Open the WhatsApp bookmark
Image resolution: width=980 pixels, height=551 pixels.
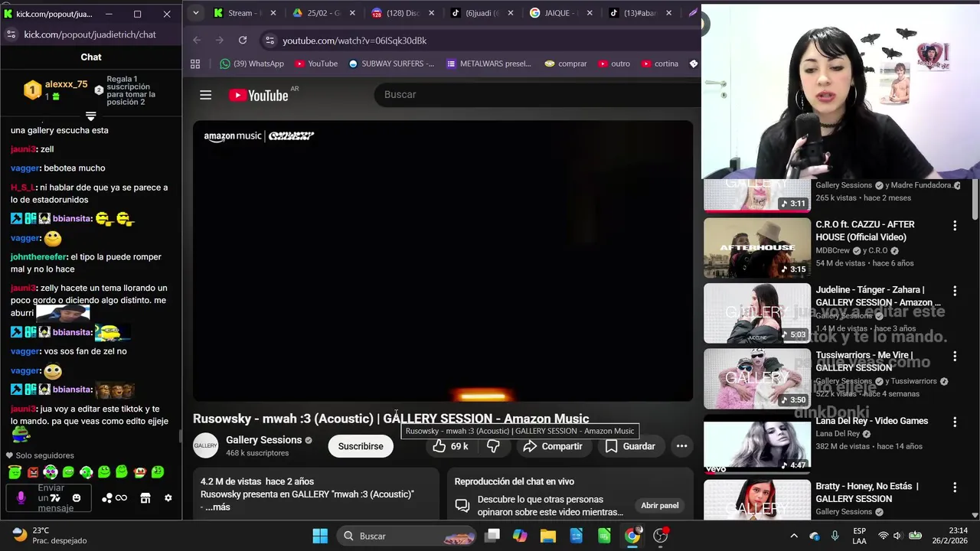tap(251, 64)
